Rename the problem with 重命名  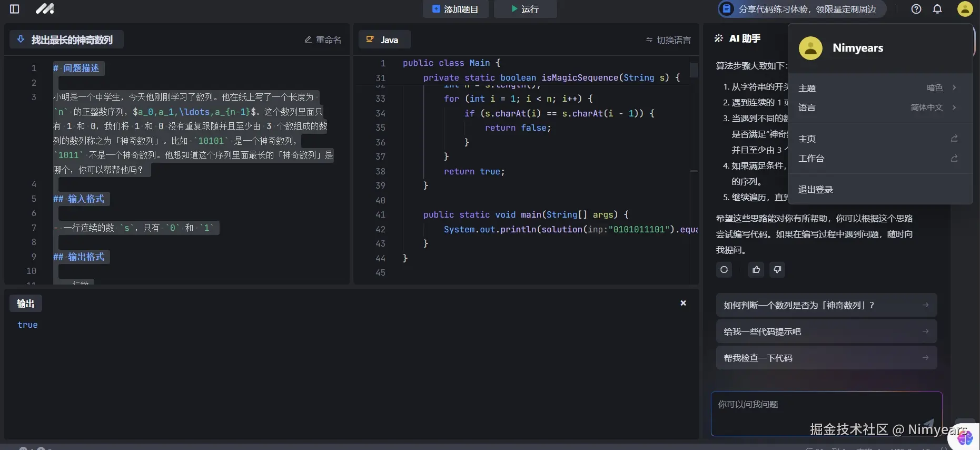click(323, 40)
